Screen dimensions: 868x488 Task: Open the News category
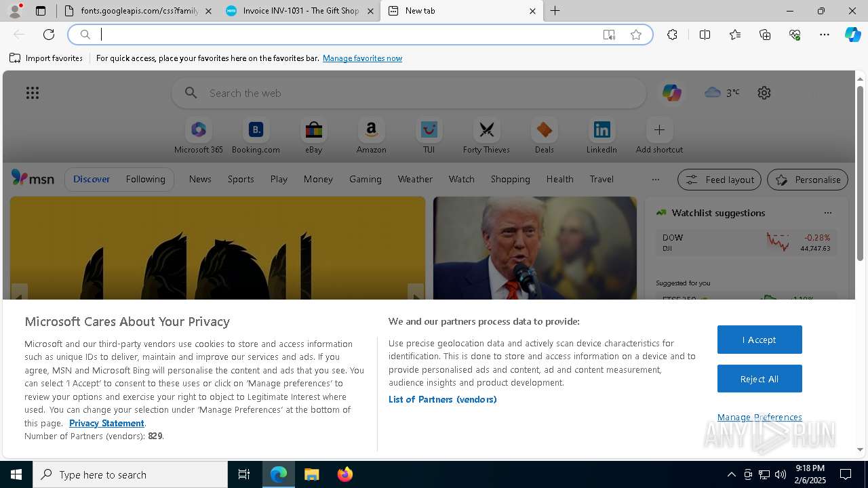(x=200, y=179)
